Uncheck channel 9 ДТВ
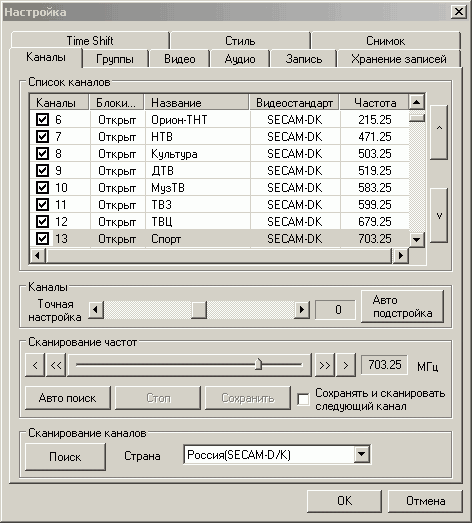The height and width of the screenshot is (523, 472). [42, 170]
